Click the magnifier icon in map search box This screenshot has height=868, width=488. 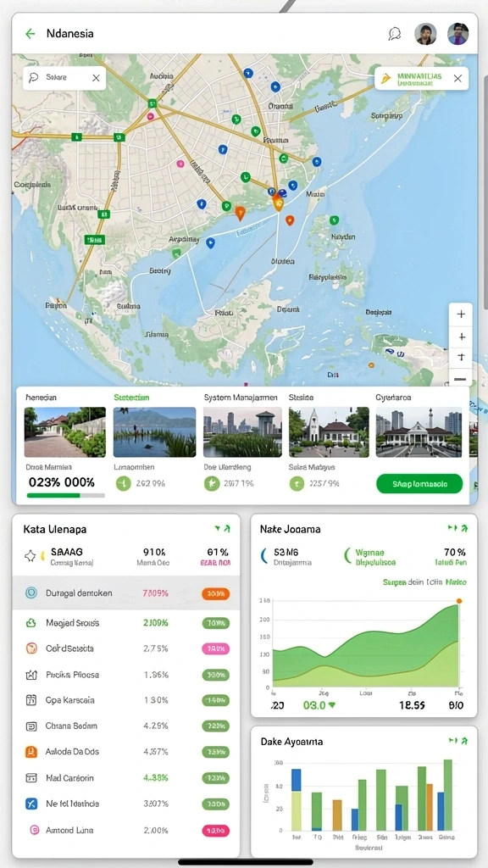33,78
